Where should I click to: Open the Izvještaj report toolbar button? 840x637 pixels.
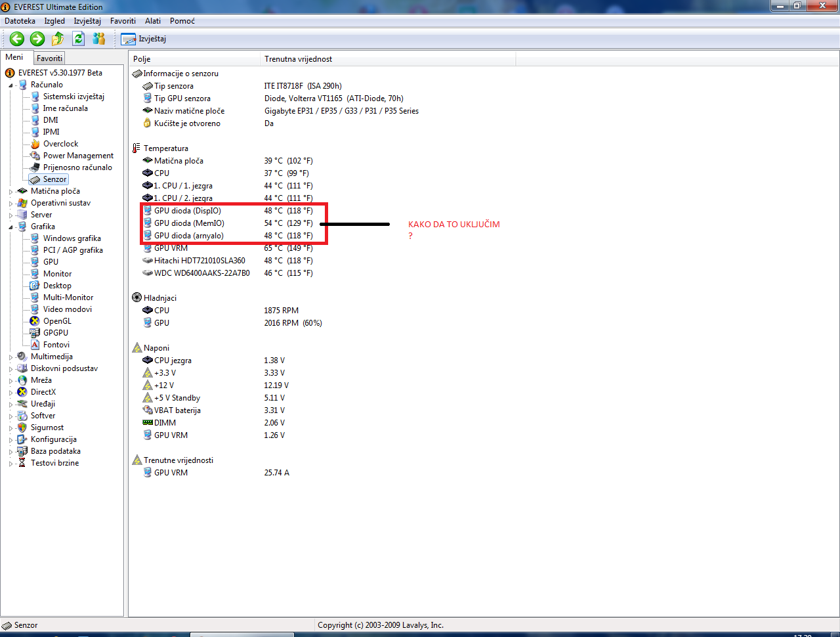tap(144, 39)
